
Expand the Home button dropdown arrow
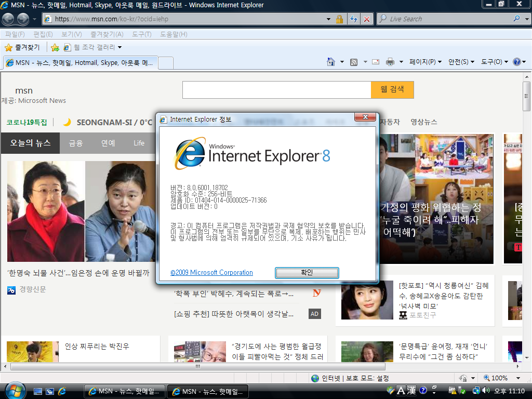click(x=342, y=62)
